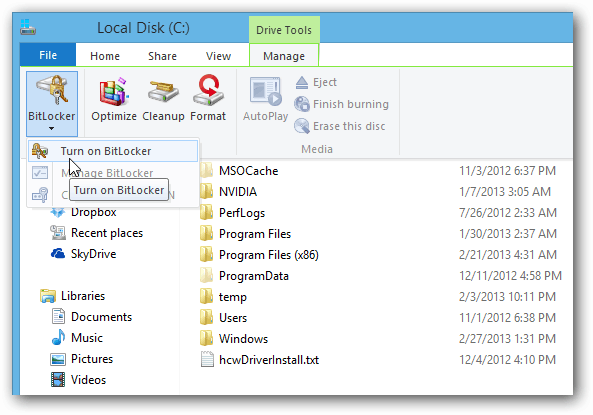
Task: Click the Pictures library icon
Action: (58, 359)
